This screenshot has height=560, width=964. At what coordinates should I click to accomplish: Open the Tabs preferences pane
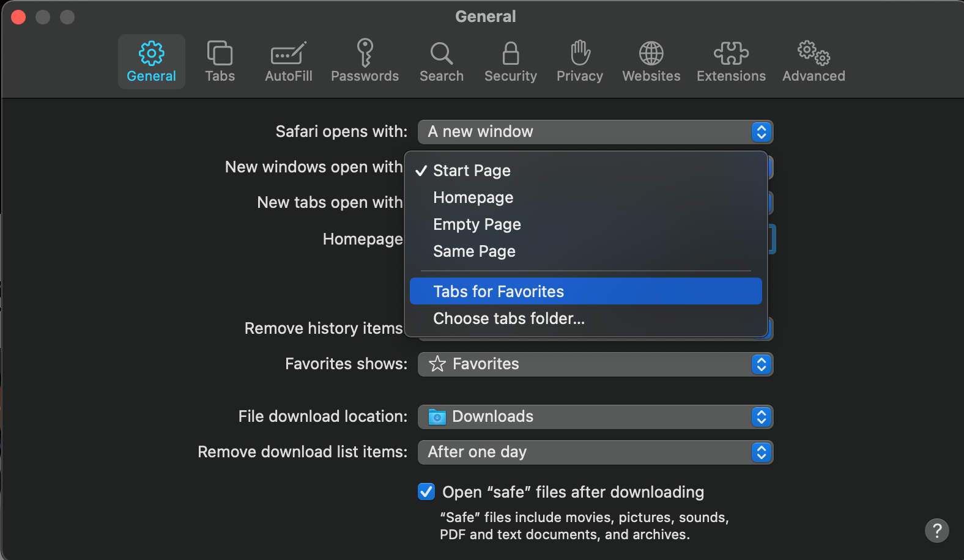tap(220, 61)
